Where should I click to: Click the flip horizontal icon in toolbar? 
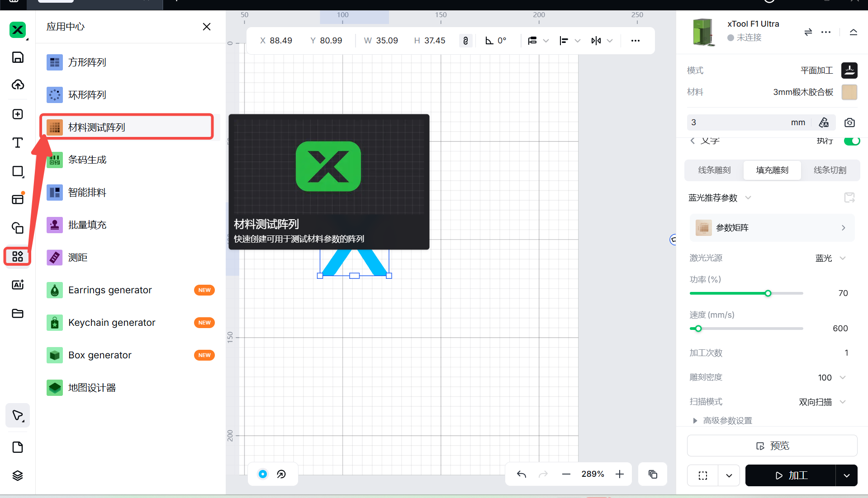(x=596, y=41)
